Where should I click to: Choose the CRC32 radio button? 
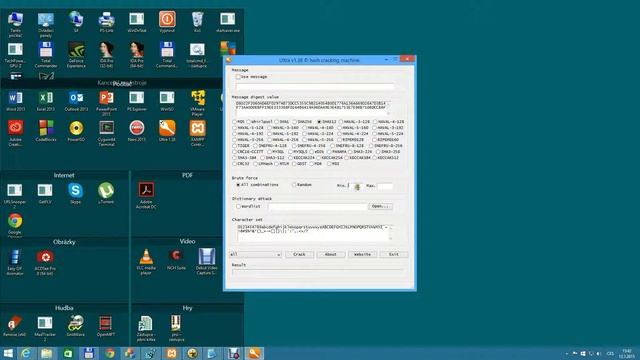(x=234, y=164)
